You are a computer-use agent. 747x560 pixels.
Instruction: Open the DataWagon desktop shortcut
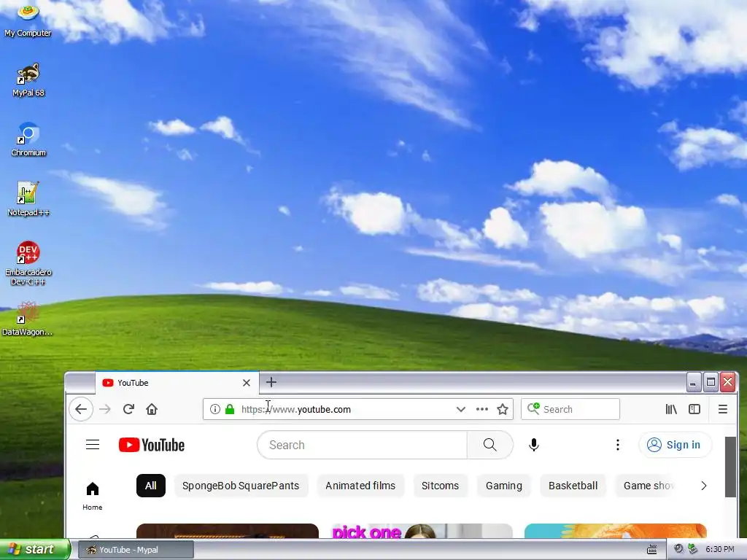click(27, 319)
